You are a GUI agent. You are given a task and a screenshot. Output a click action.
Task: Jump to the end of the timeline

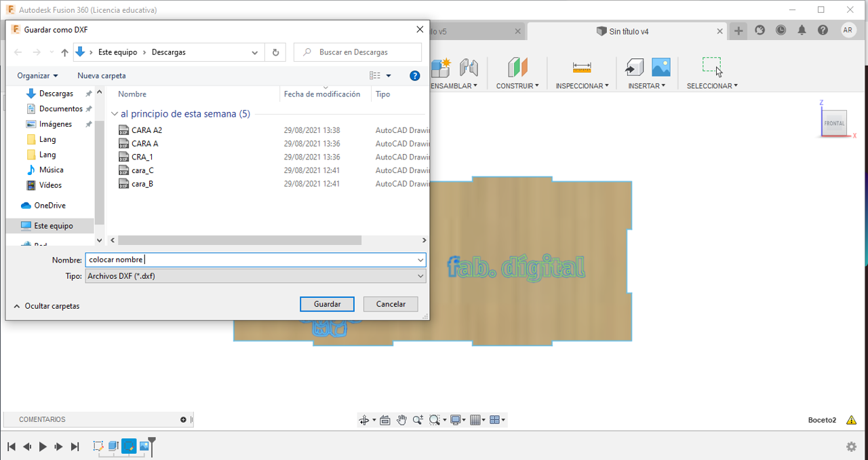(x=75, y=446)
